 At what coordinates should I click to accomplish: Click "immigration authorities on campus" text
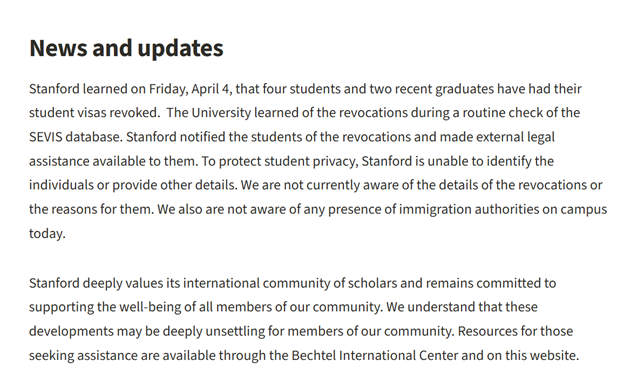click(503, 209)
